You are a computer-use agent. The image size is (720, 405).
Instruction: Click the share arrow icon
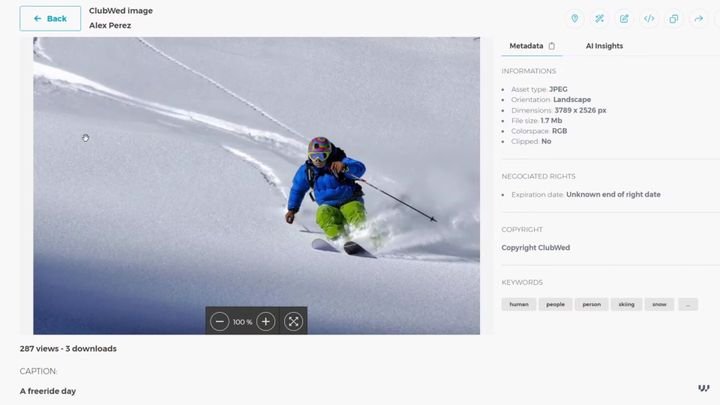(699, 19)
